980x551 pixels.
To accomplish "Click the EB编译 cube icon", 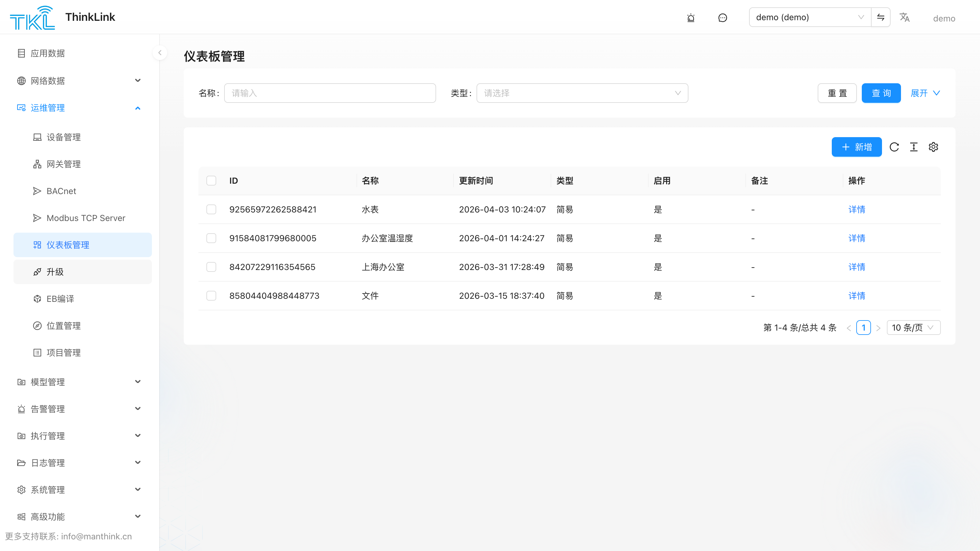I will tap(37, 299).
